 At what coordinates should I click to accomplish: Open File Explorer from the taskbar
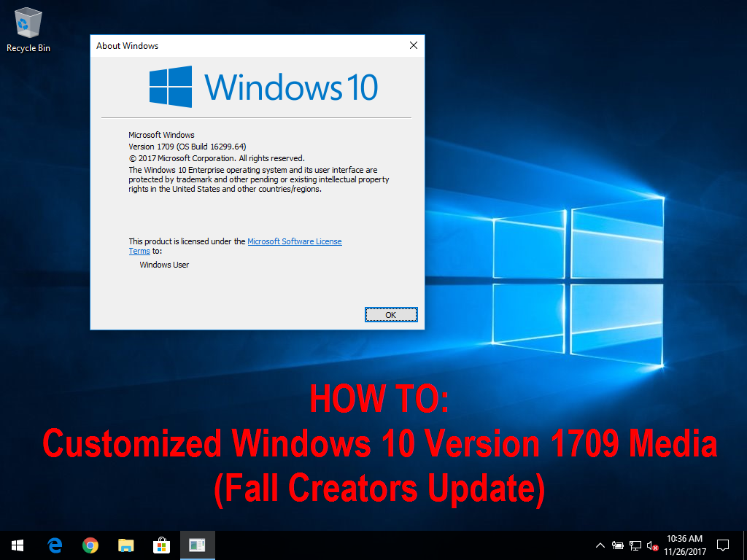(125, 545)
